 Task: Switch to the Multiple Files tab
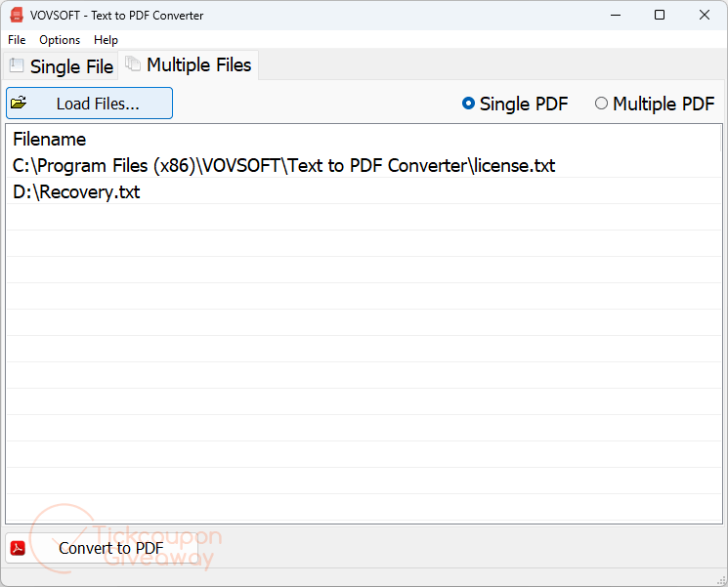point(189,65)
